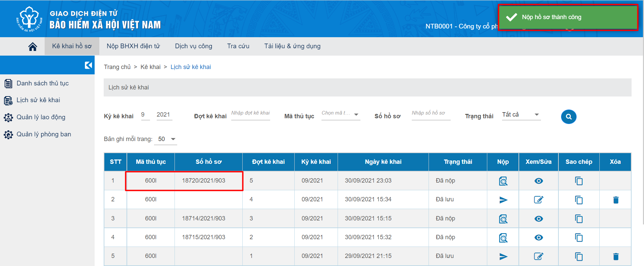Collapse the left sidebar panel
Screen dimensions: 644x266
(x=88, y=65)
